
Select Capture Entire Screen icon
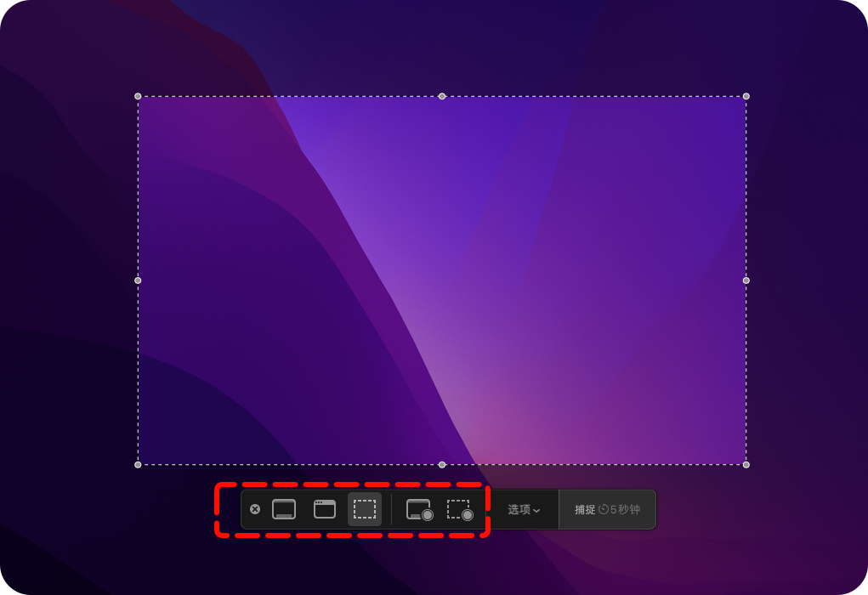coord(284,509)
